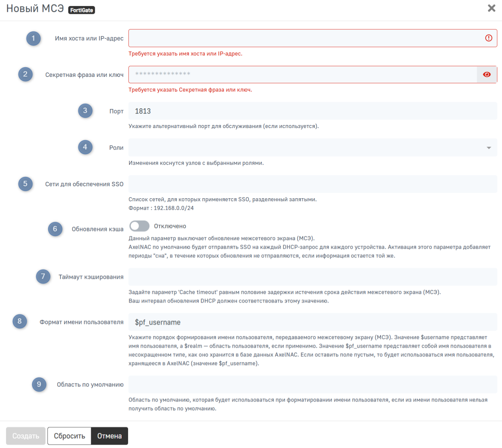Click the numbered badge 1 beside host name
Viewport: 502px width, 448px height.
click(x=33, y=38)
